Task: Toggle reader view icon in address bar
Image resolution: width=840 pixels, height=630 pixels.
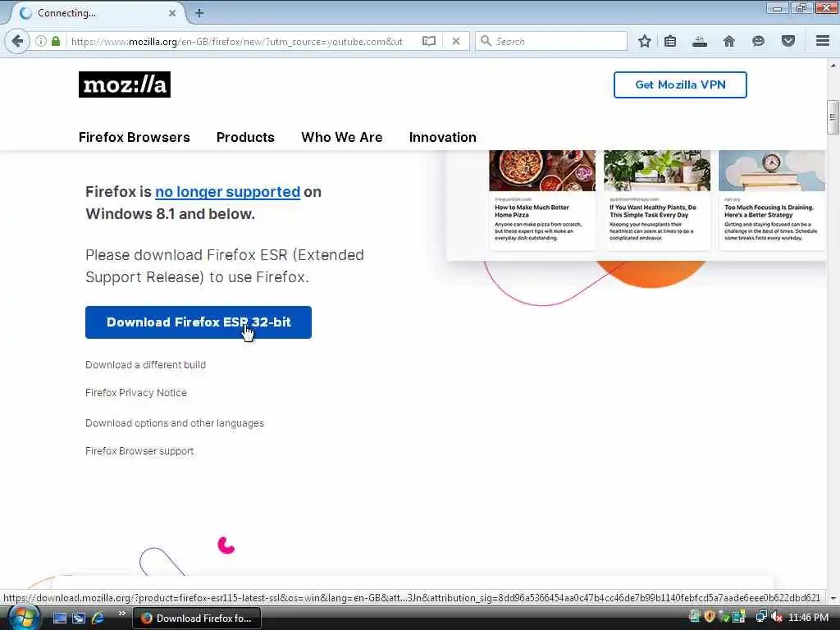Action: (x=428, y=41)
